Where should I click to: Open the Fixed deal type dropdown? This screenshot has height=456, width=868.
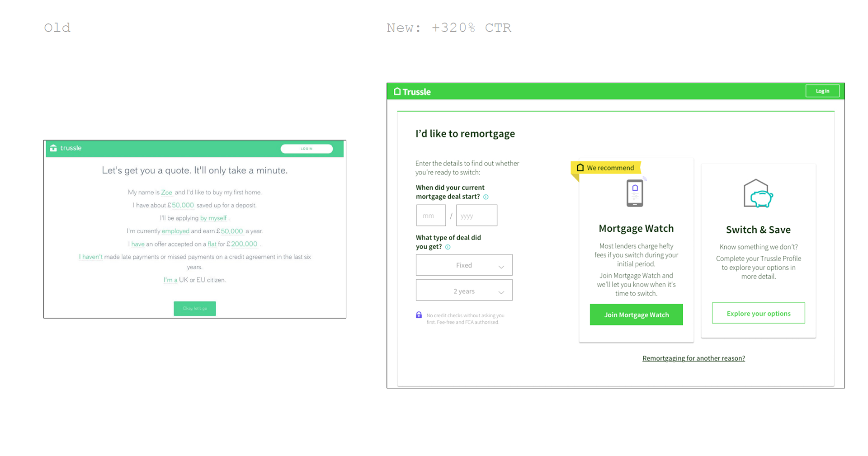click(464, 265)
